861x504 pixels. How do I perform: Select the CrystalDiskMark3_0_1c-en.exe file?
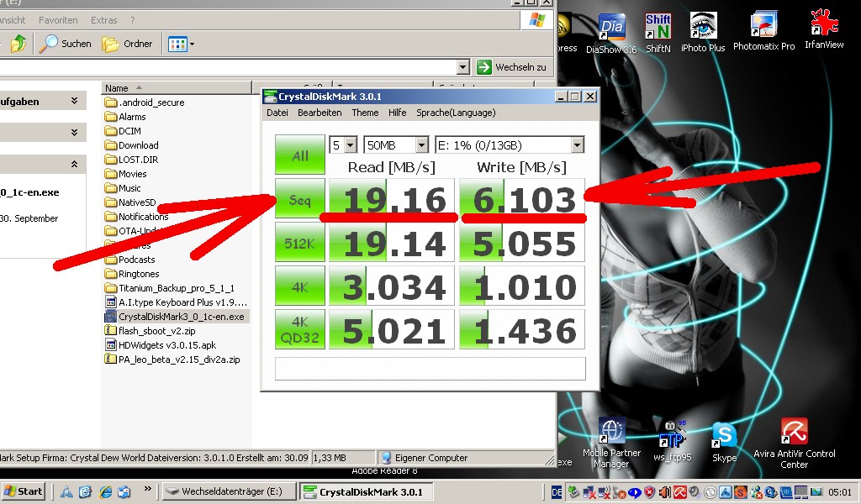click(181, 317)
